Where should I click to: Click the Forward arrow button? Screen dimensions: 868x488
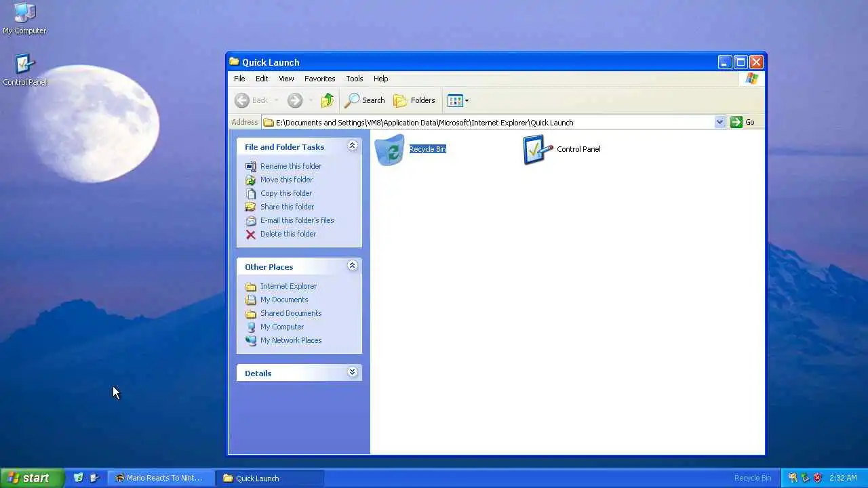294,100
